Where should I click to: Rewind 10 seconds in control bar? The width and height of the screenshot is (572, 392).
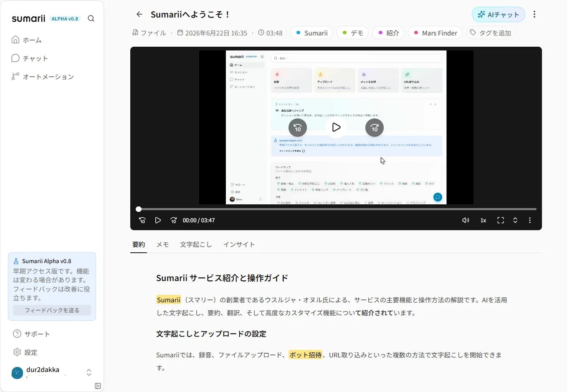pos(142,220)
